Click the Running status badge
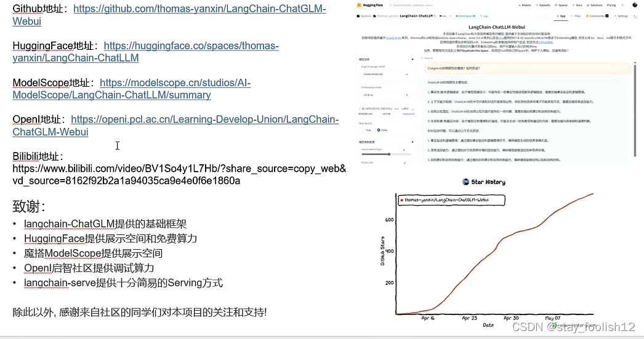The width and height of the screenshot is (644, 339). (x=465, y=16)
